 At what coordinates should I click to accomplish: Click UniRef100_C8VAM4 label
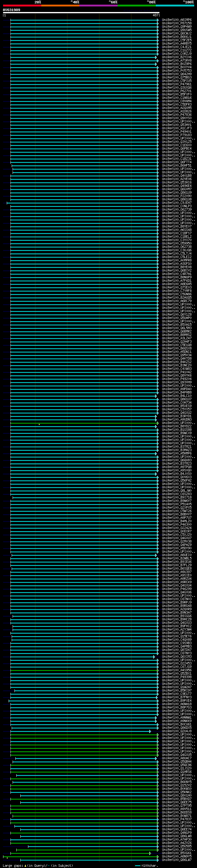176,101
